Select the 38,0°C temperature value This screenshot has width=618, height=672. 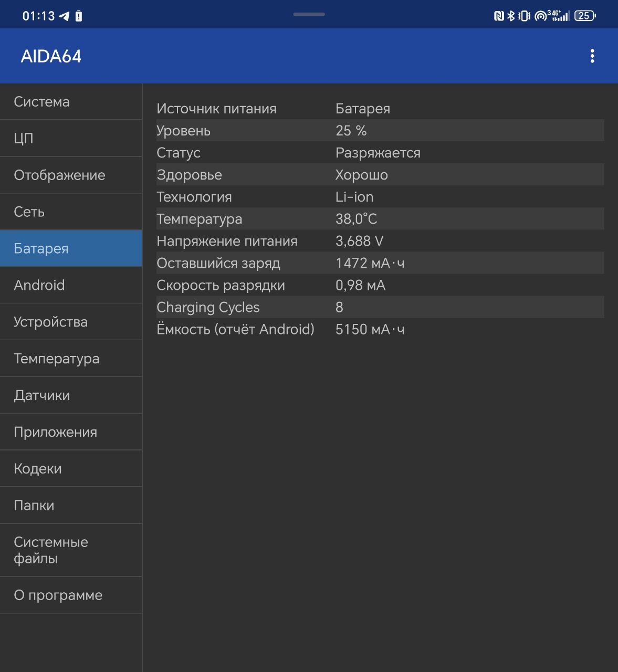pyautogui.click(x=357, y=219)
